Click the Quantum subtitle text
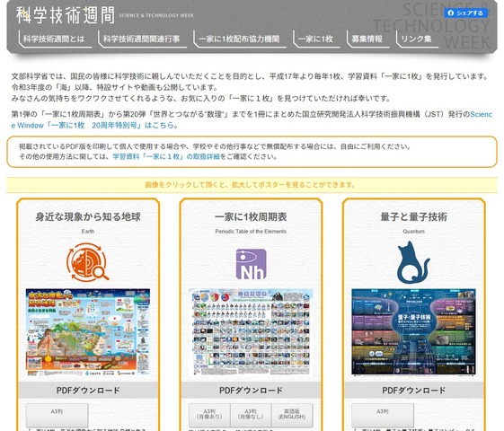 click(x=413, y=232)
